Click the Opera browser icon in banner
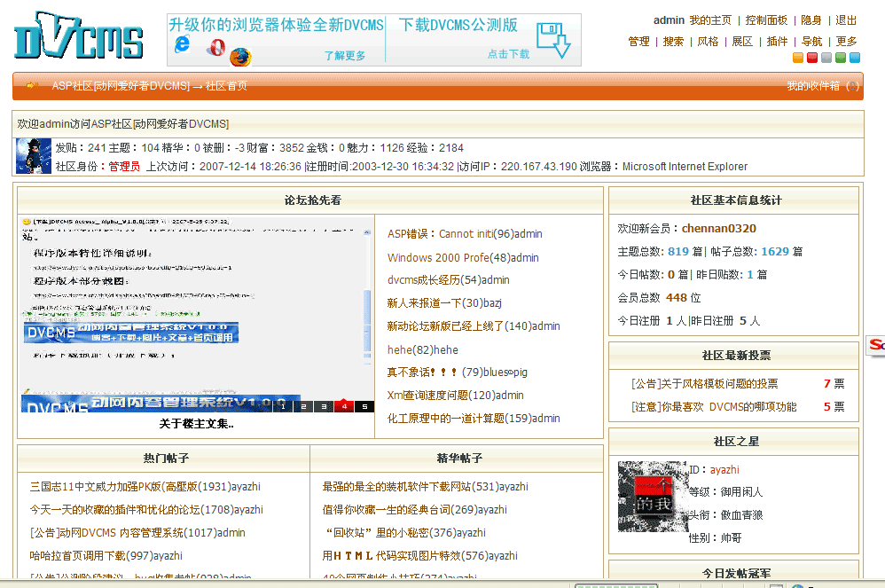Screen dimensions: 885x588 215,47
